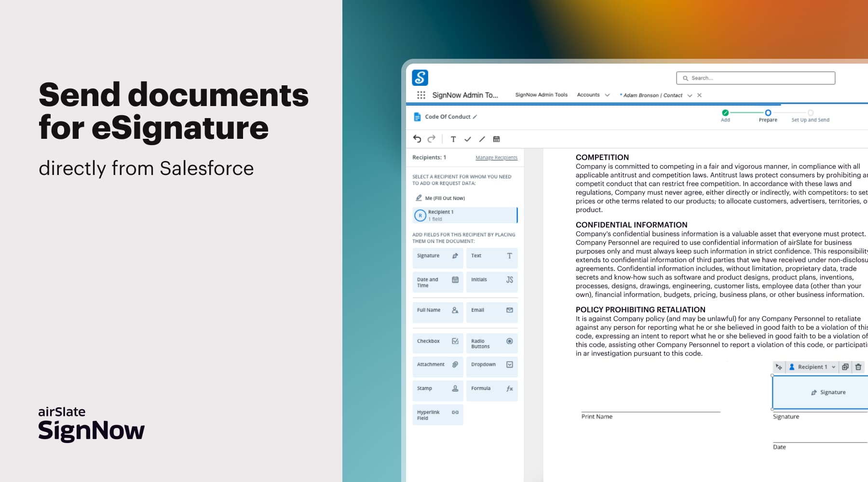
Task: Click the COMPETITION heading
Action: point(602,157)
